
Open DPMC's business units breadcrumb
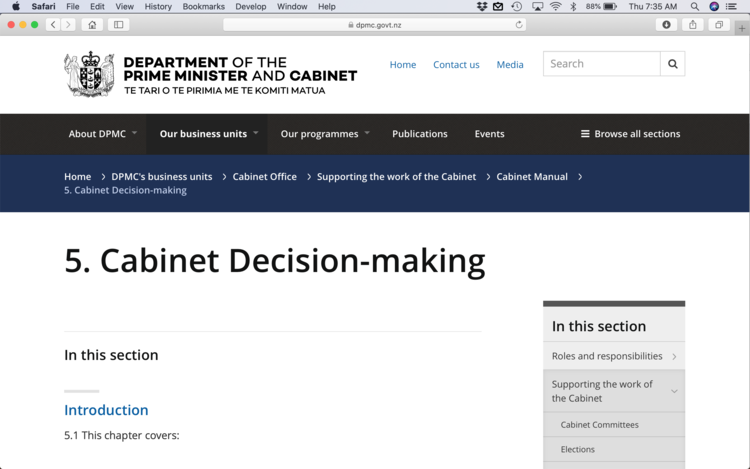click(x=162, y=176)
